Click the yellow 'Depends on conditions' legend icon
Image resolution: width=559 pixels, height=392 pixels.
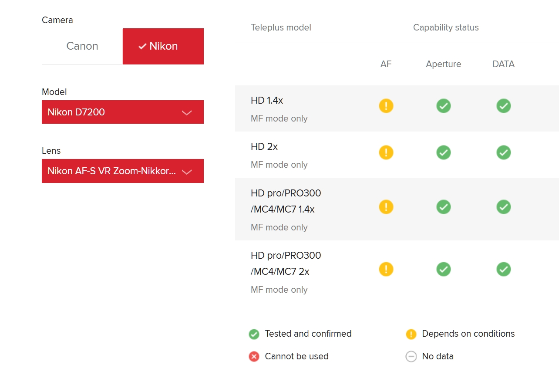pyautogui.click(x=411, y=334)
